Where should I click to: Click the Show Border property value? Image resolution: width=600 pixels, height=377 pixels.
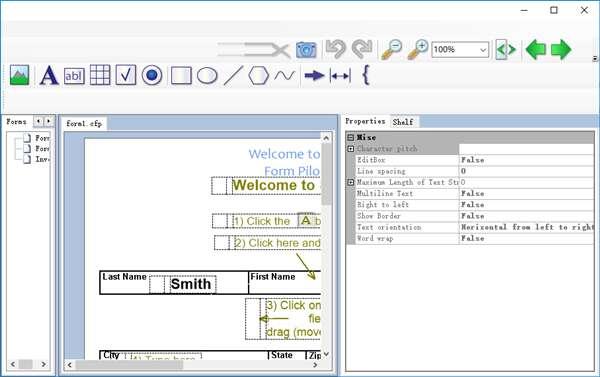coord(526,216)
